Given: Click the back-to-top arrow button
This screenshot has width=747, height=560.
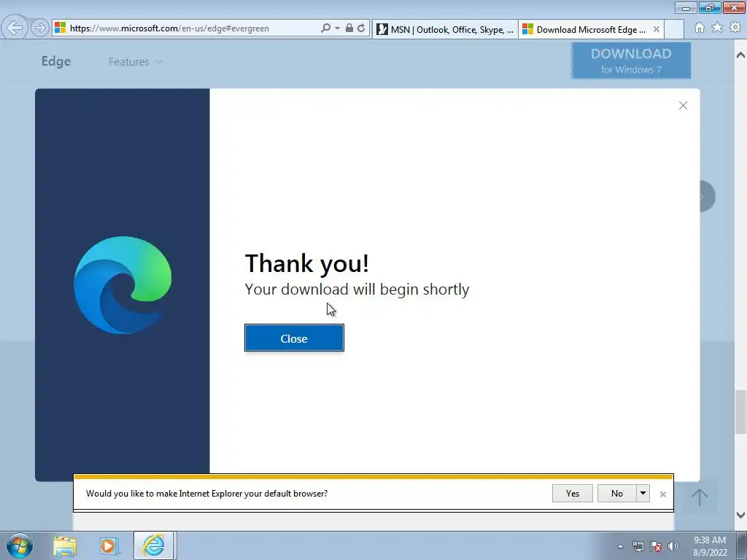Looking at the screenshot, I should click(700, 497).
